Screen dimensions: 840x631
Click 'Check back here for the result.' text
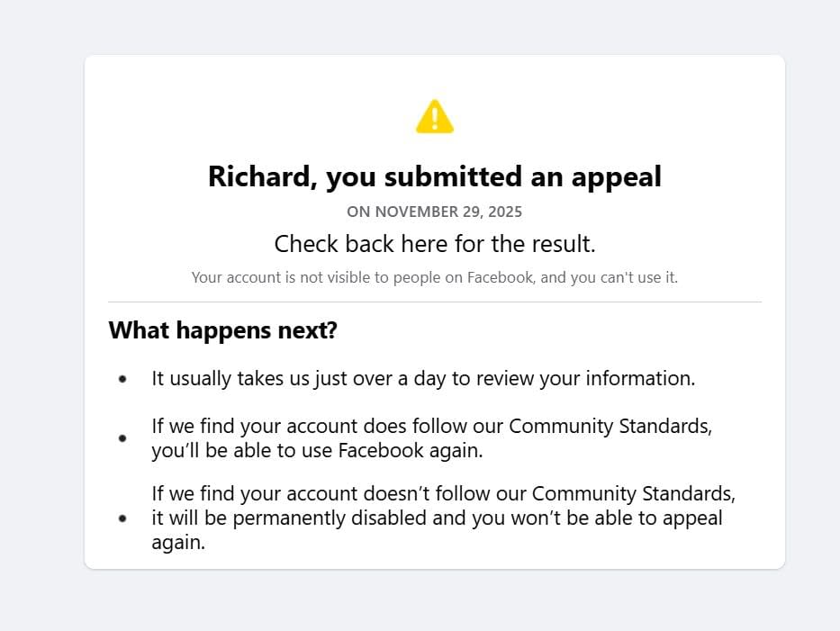click(435, 244)
